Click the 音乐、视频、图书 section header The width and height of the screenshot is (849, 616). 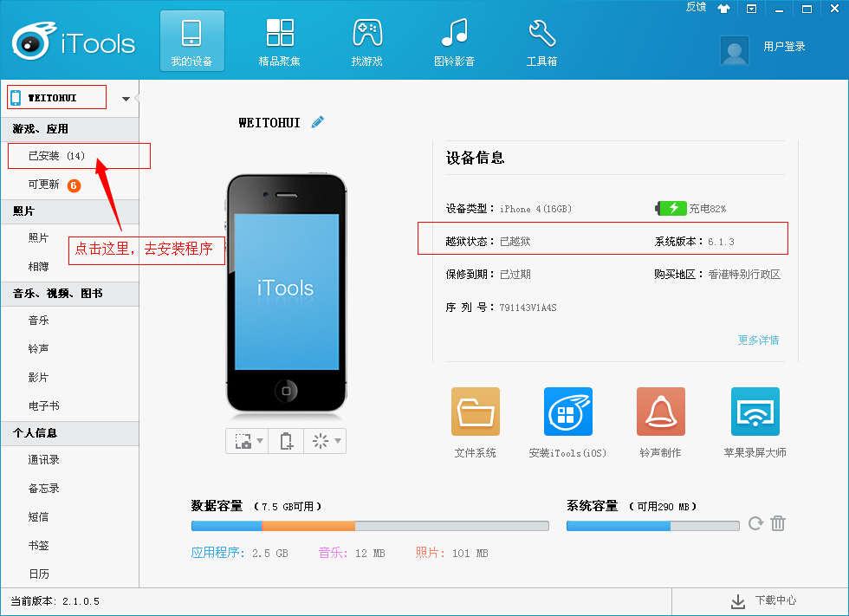70,294
